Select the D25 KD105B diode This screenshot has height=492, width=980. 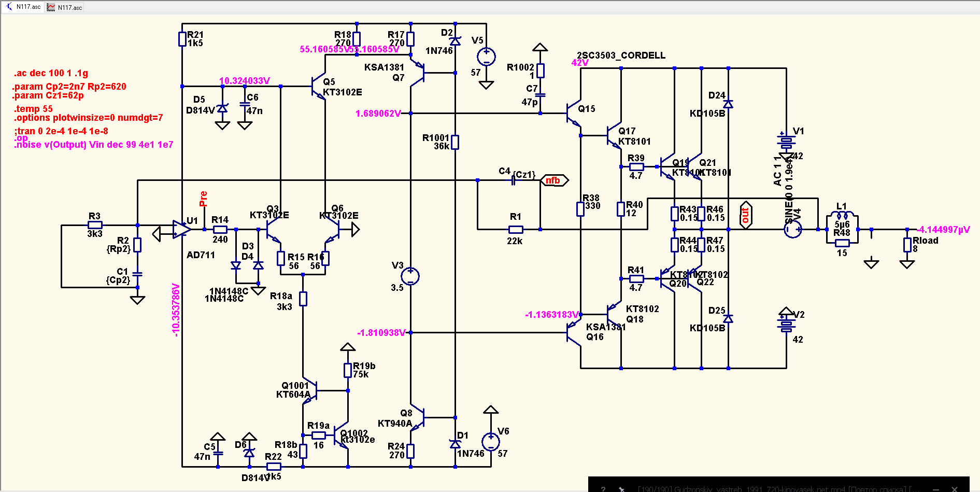[728, 318]
